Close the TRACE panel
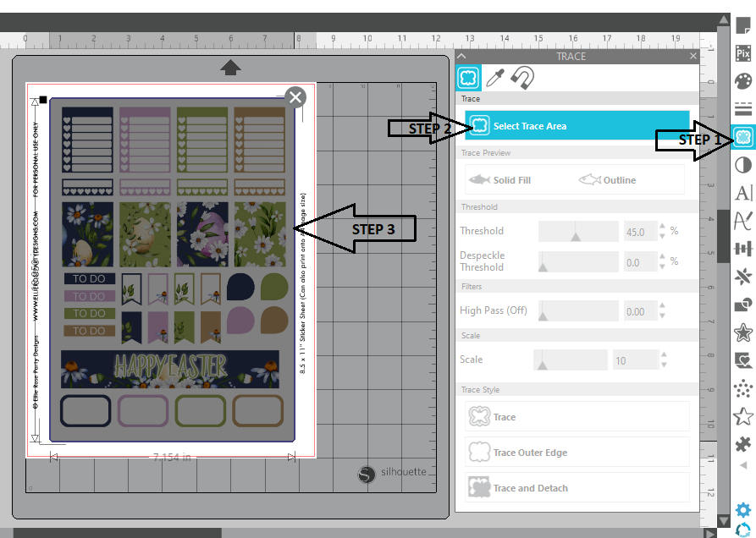Viewport: 756px width, 538px height. pos(693,57)
